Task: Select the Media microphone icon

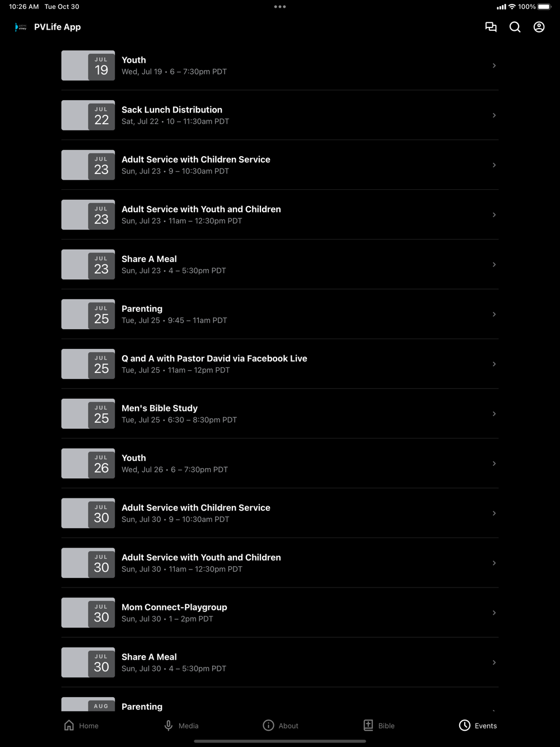Action: click(x=169, y=725)
